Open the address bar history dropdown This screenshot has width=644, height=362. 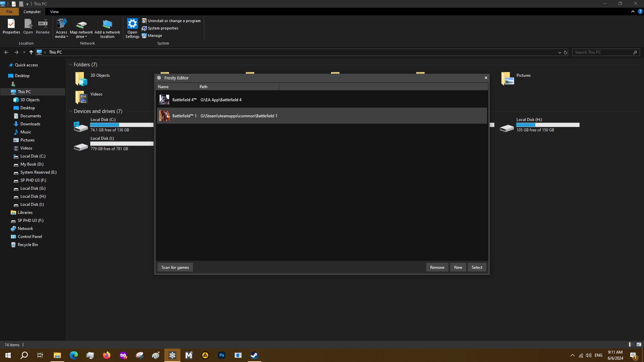(559, 52)
